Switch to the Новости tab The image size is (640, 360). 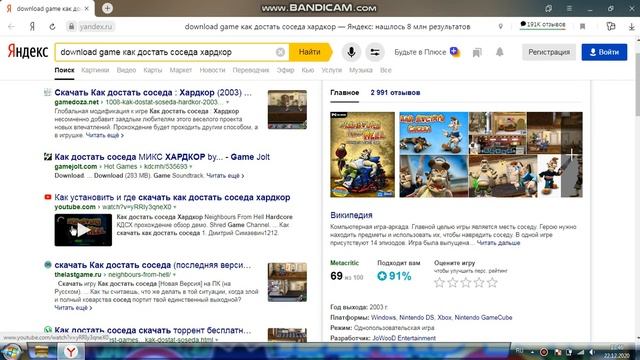point(212,70)
